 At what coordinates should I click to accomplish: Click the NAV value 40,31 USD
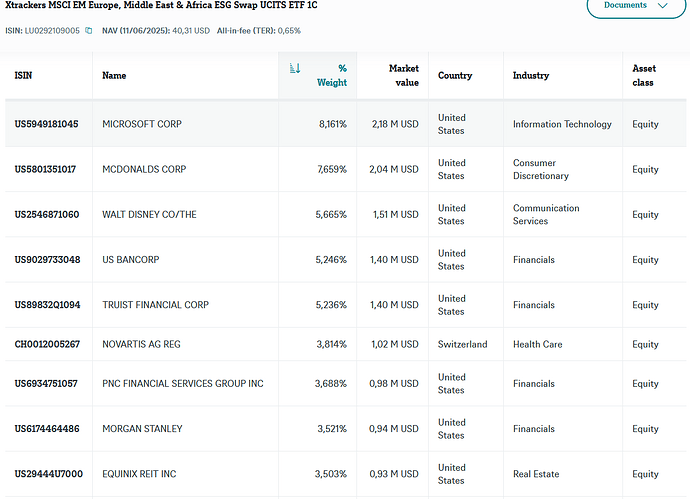(x=191, y=31)
